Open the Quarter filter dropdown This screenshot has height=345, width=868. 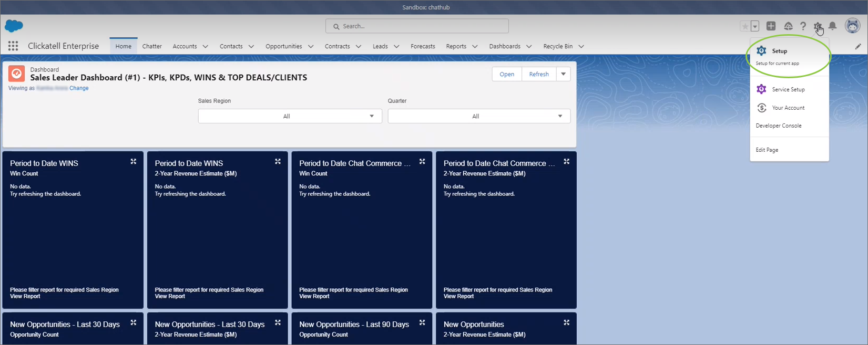[x=478, y=116]
